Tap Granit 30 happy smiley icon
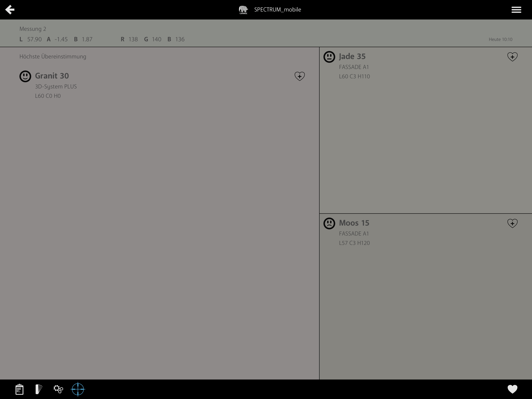532x399 pixels. click(25, 76)
